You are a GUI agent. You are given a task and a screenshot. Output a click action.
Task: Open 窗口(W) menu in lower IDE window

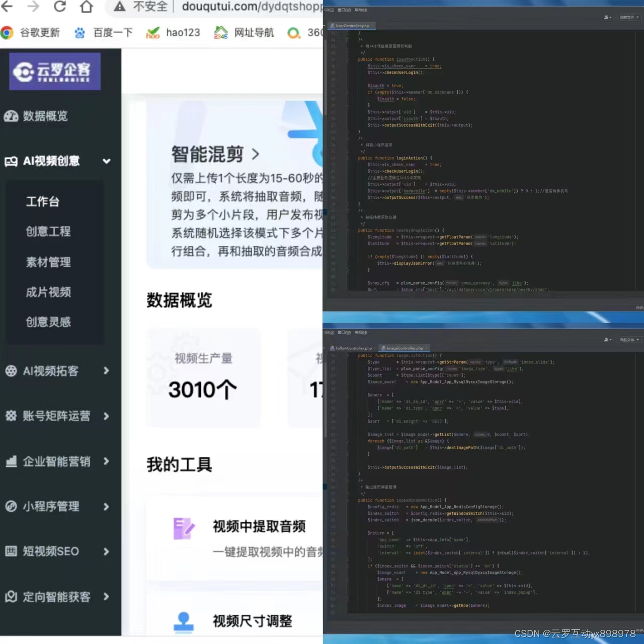click(x=344, y=333)
